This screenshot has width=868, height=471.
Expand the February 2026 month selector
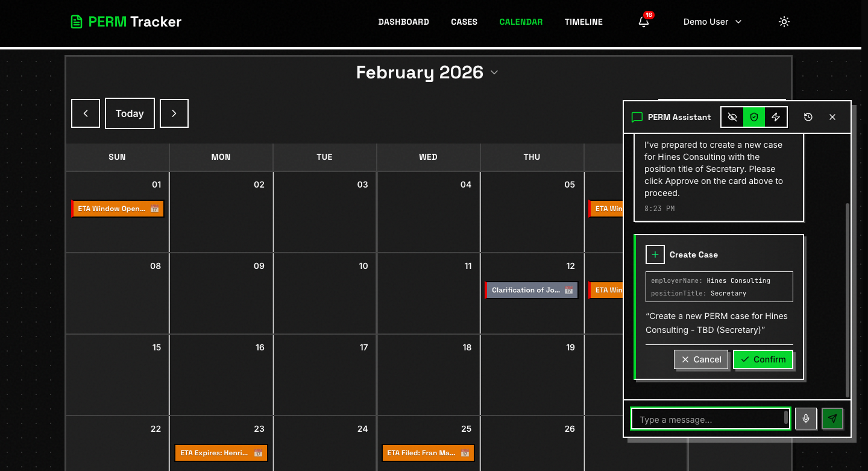pyautogui.click(x=494, y=72)
